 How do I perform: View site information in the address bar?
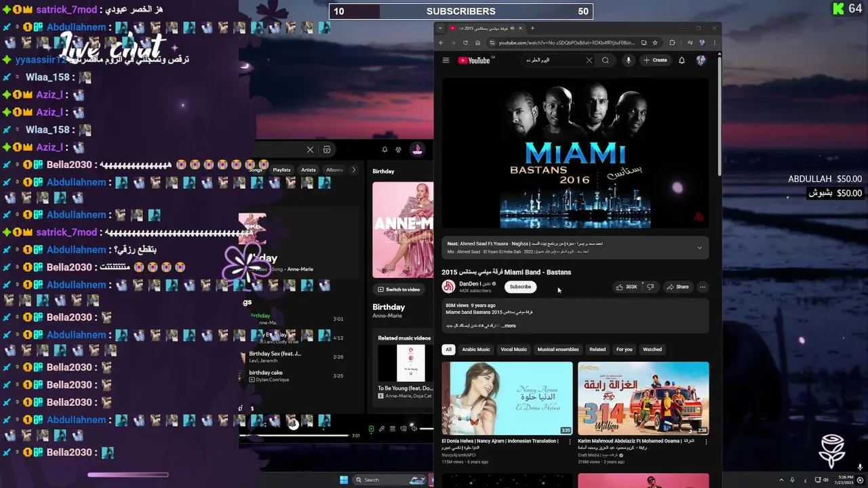click(x=492, y=43)
